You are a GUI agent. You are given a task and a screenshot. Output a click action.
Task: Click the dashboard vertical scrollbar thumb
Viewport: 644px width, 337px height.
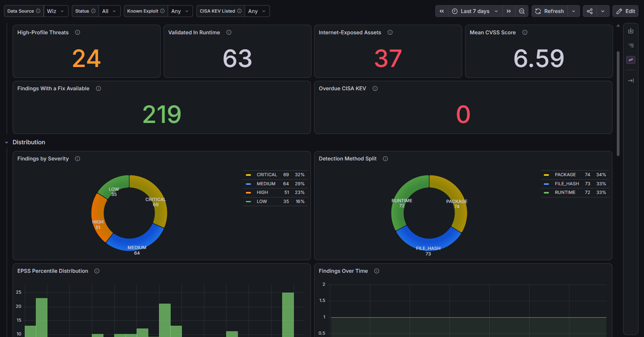pos(618,103)
